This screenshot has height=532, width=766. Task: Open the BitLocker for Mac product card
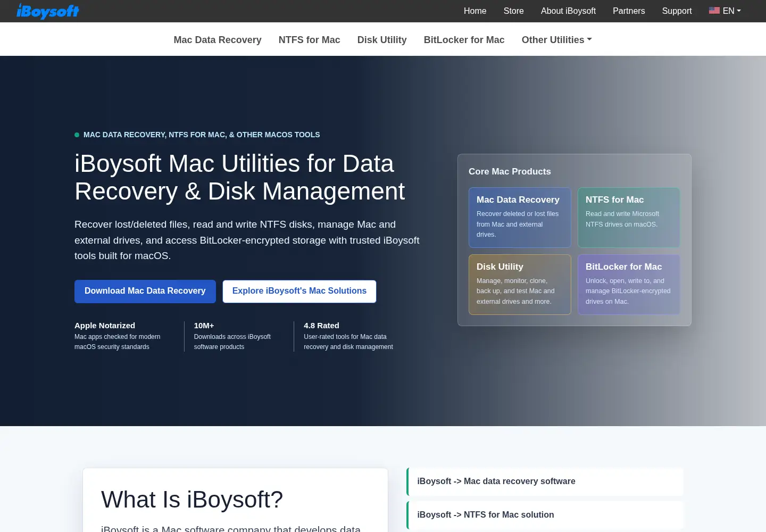point(629,285)
